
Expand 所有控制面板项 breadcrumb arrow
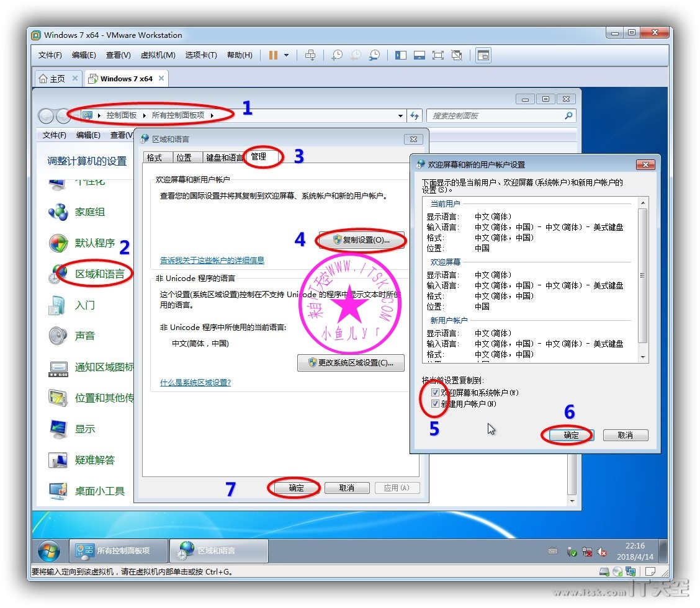(x=212, y=115)
